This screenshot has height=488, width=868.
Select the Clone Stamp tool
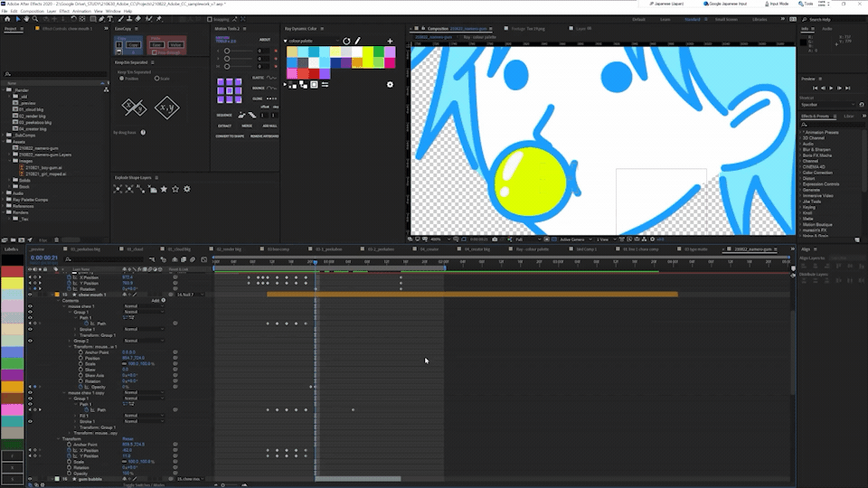pyautogui.click(x=129, y=19)
